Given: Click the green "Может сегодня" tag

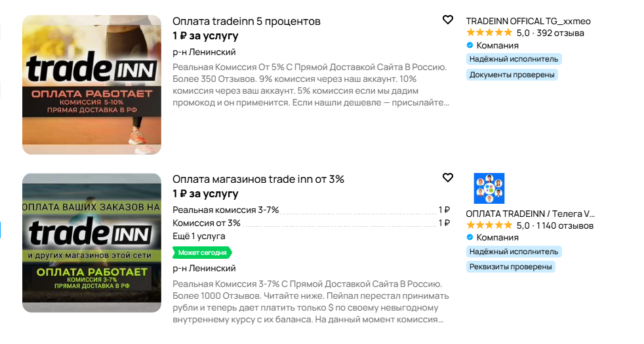Looking at the screenshot, I should [202, 252].
